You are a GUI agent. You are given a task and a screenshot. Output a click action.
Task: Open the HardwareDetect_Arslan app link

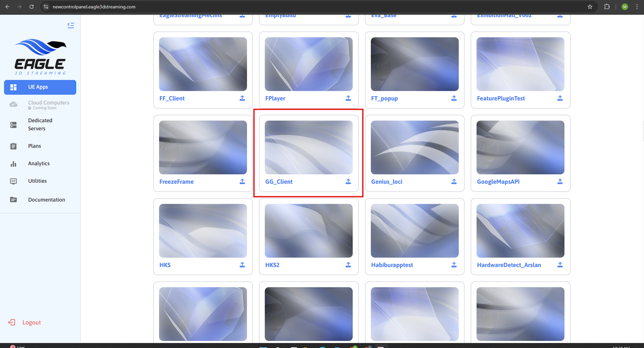click(509, 265)
